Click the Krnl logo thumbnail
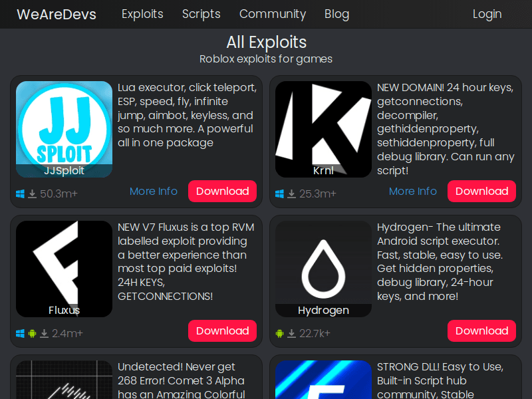This screenshot has width=532, height=399. (x=323, y=129)
